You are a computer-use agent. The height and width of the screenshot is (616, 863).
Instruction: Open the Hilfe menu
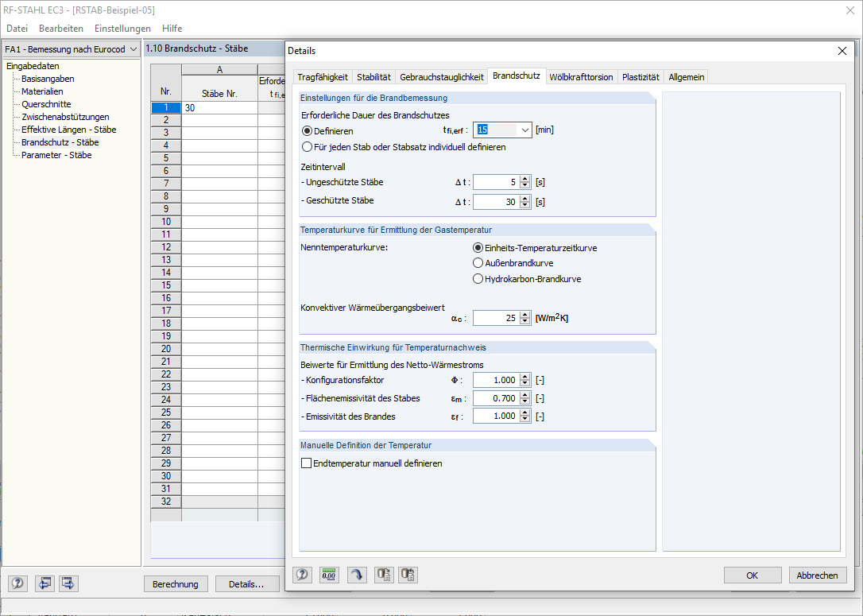pyautogui.click(x=172, y=28)
